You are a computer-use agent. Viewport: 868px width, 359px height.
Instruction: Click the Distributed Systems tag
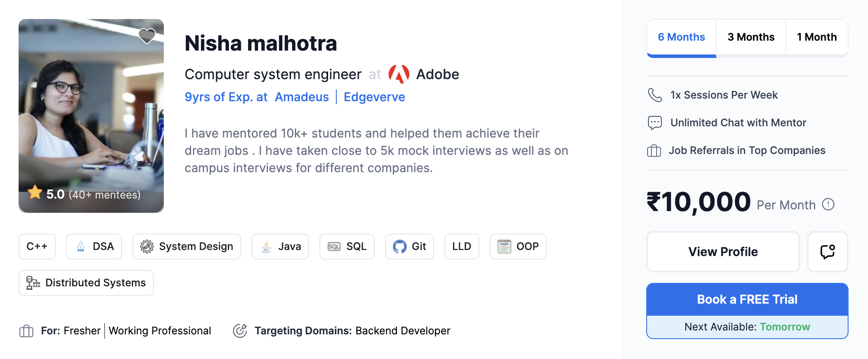(x=86, y=283)
